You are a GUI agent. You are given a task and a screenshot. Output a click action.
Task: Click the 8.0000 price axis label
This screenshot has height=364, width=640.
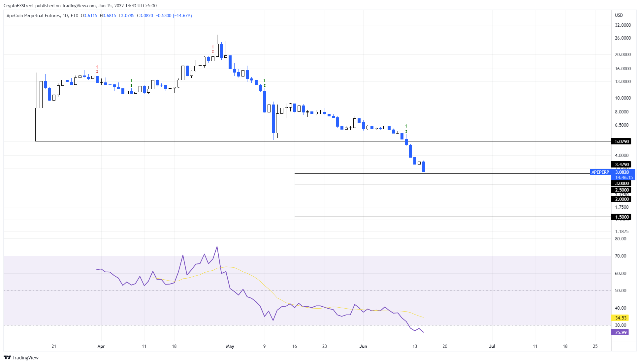622,112
